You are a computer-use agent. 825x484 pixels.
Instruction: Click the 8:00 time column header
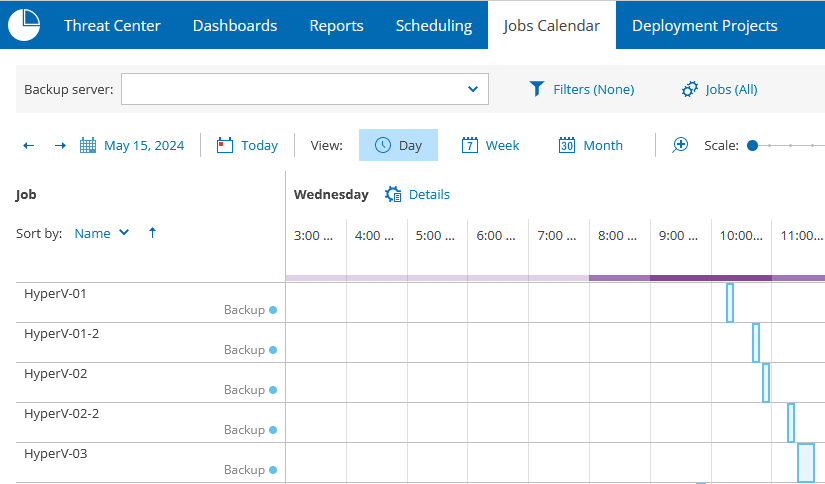[x=617, y=236]
